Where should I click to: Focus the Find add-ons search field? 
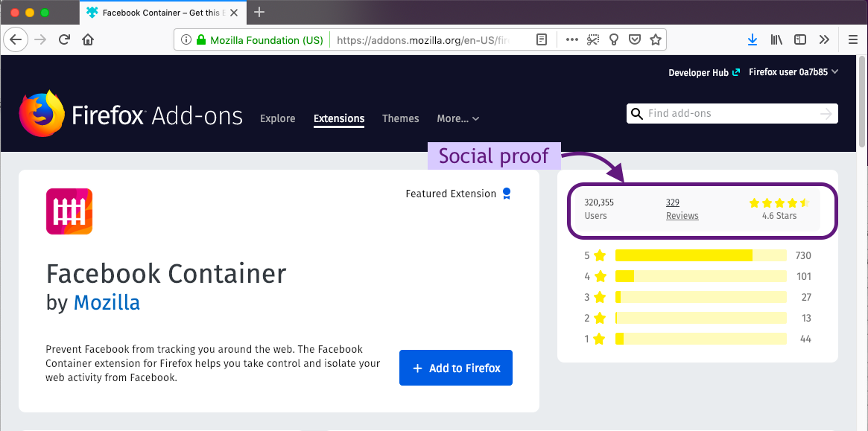732,113
